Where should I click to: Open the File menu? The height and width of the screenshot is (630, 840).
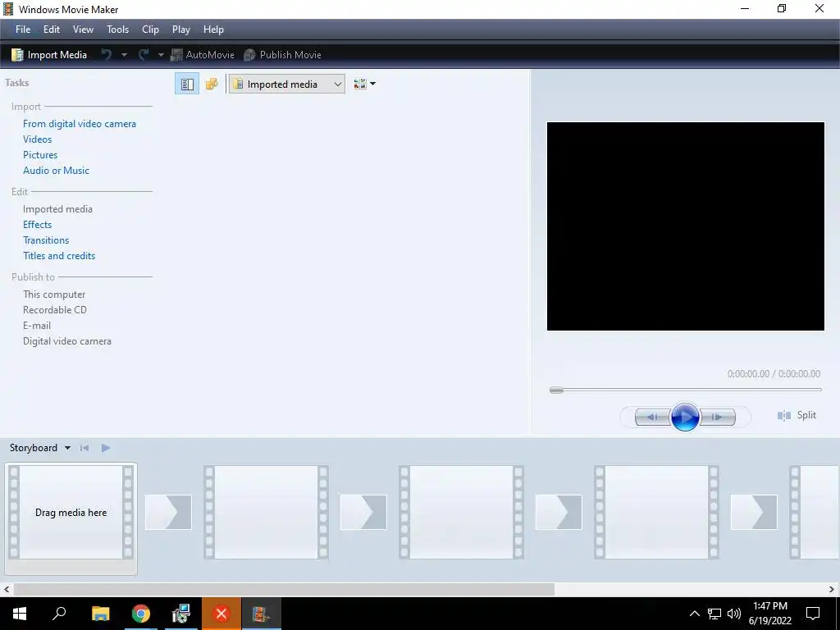pos(23,30)
